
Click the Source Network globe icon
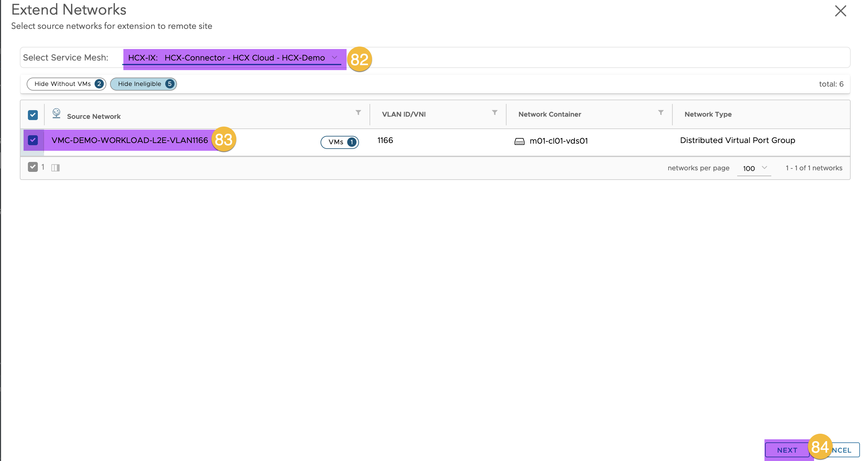[56, 113]
